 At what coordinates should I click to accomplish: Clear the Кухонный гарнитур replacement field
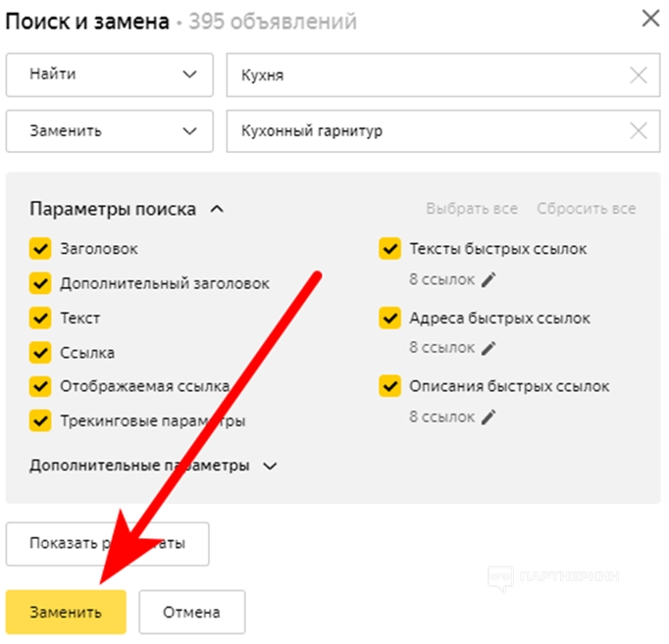click(639, 131)
